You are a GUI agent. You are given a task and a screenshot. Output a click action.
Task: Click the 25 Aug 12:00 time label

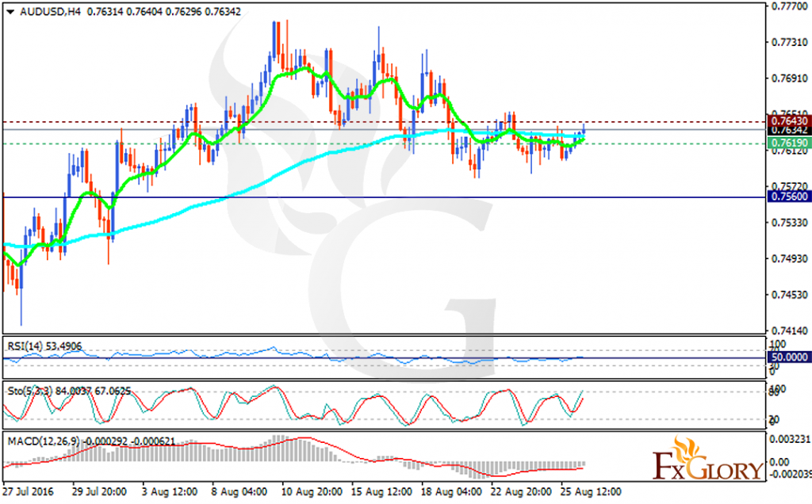pyautogui.click(x=591, y=491)
